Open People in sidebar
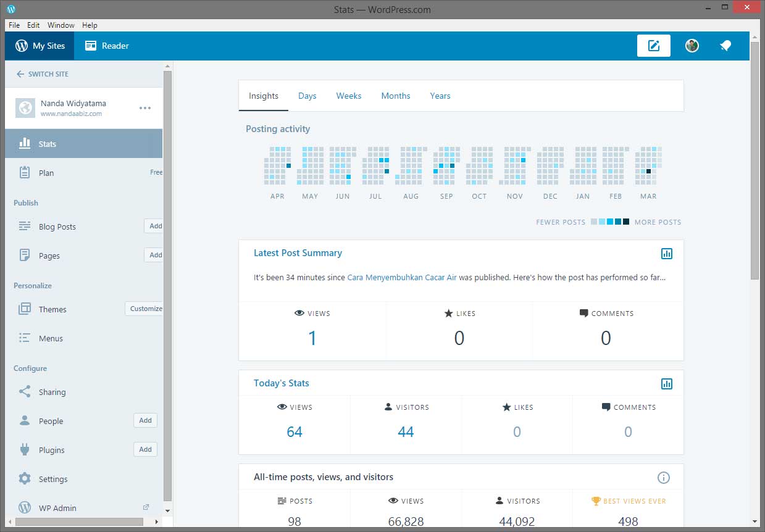The image size is (765, 532). coord(51,421)
